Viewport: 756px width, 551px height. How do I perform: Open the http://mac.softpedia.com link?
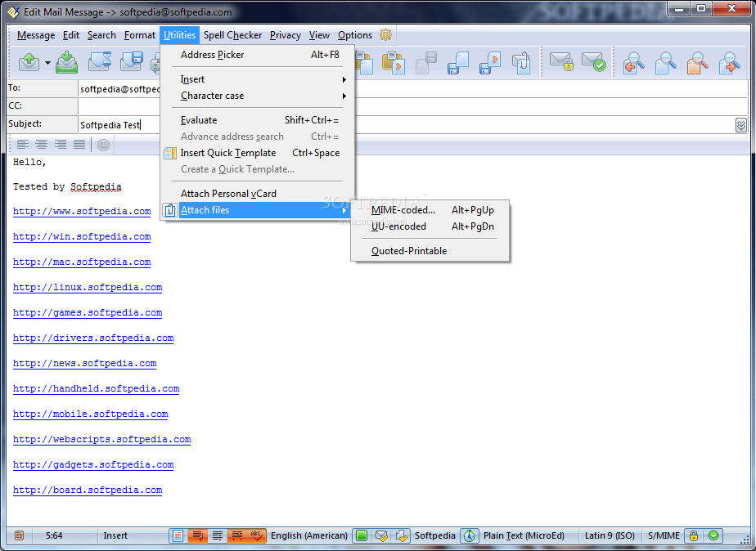[82, 262]
